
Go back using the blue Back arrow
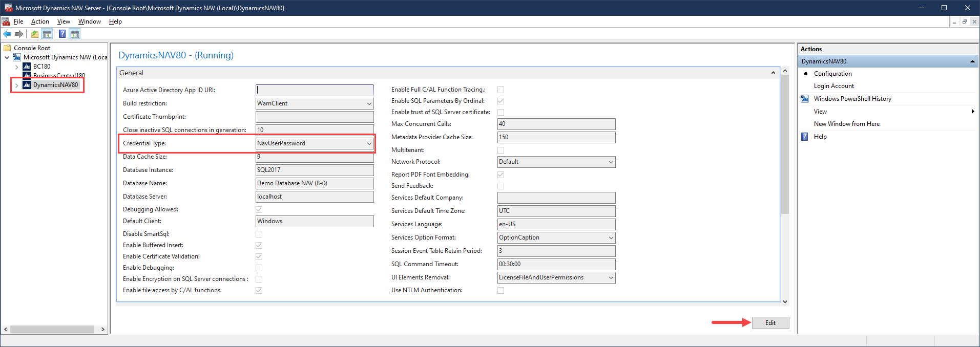pyautogui.click(x=7, y=34)
